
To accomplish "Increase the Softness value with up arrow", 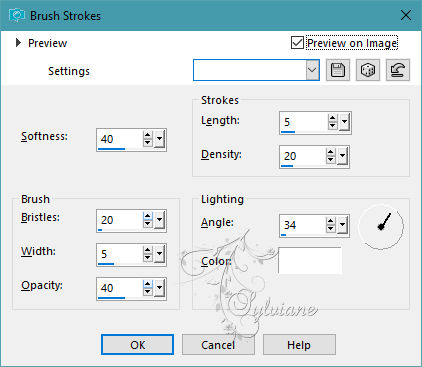I will click(x=148, y=135).
